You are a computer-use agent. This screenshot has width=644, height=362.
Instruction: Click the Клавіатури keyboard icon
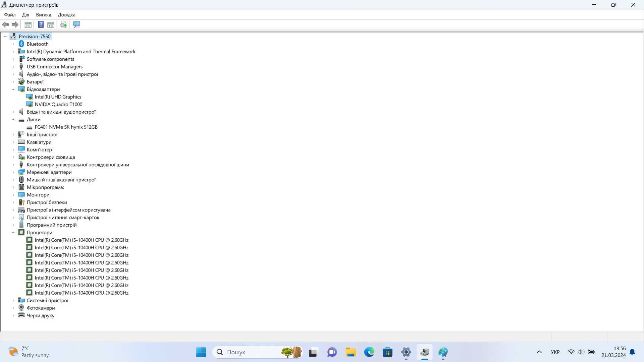[21, 142]
